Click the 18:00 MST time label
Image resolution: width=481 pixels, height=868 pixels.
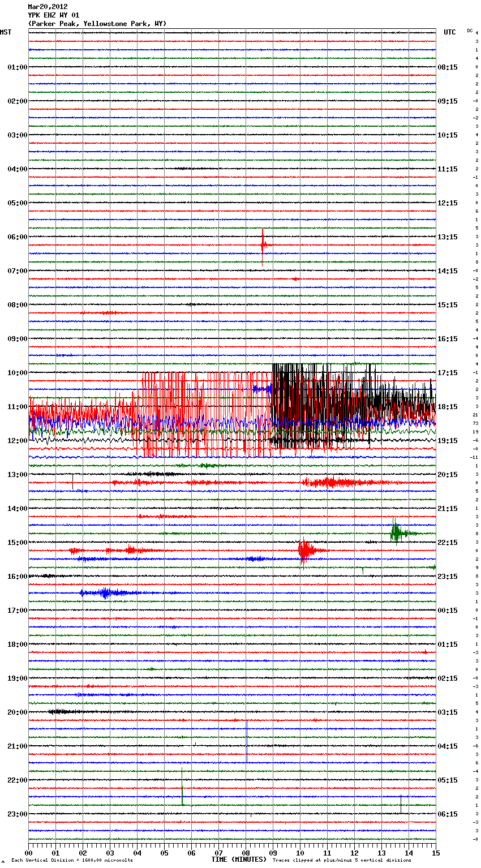coord(18,644)
